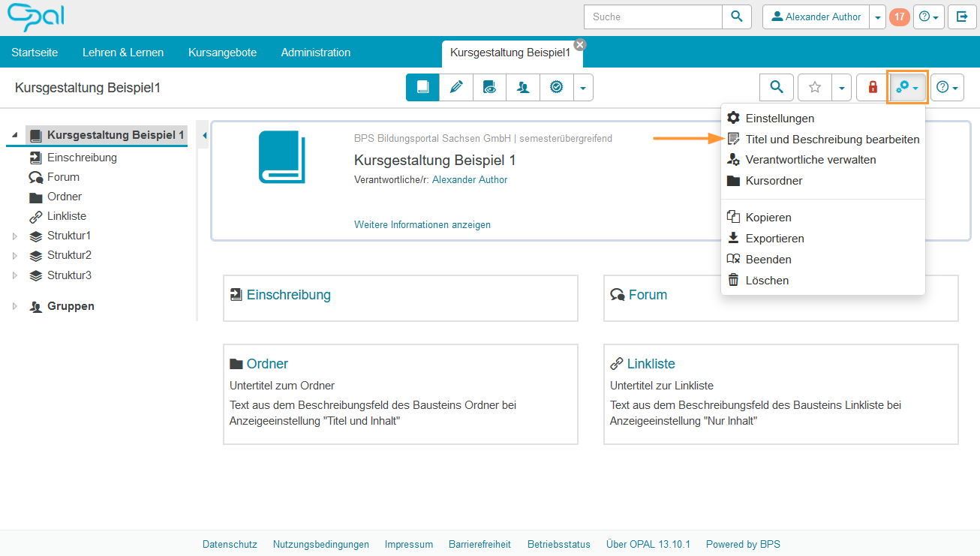The image size is (980, 556).
Task: Click the logout icon in header
Action: coord(962,17)
